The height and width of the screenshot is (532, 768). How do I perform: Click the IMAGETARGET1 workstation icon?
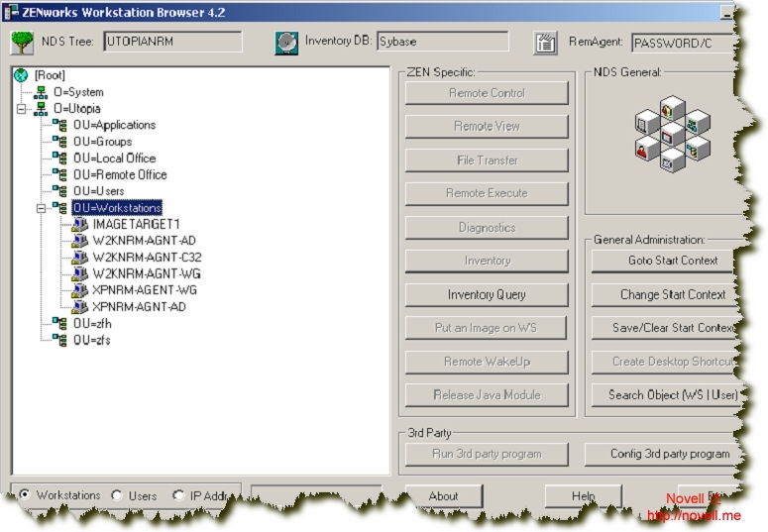pos(80,224)
